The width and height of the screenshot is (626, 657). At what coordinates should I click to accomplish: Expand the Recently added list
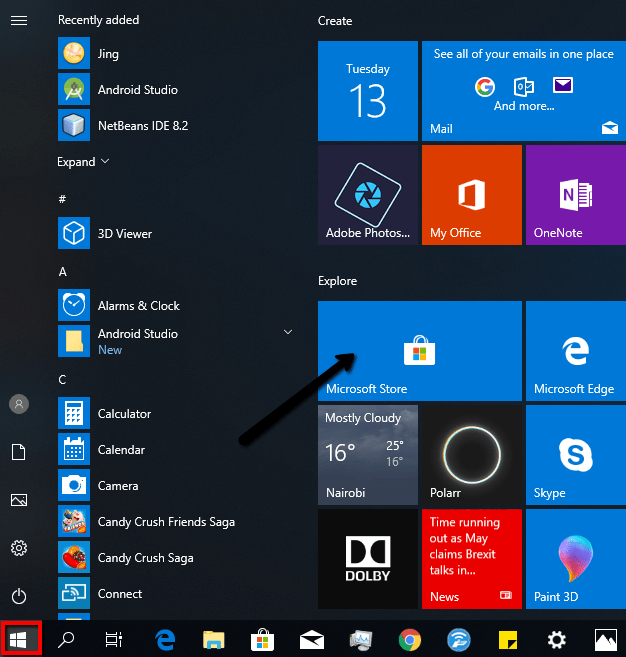tap(83, 162)
